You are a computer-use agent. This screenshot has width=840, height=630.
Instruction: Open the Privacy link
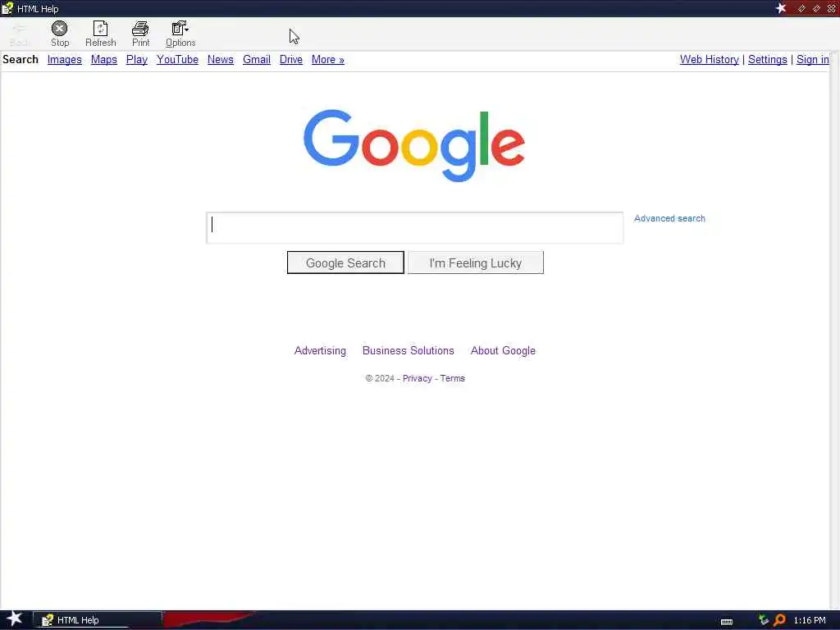point(417,378)
